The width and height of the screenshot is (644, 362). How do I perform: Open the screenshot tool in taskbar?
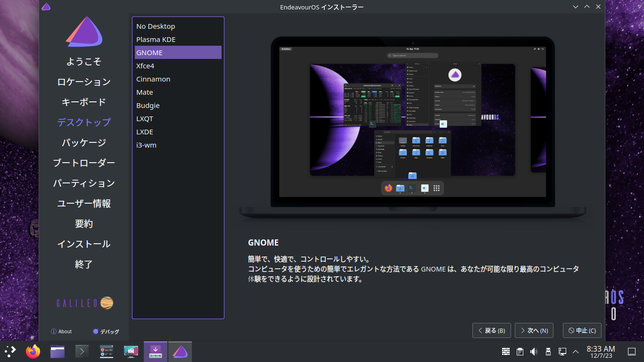pyautogui.click(x=131, y=351)
